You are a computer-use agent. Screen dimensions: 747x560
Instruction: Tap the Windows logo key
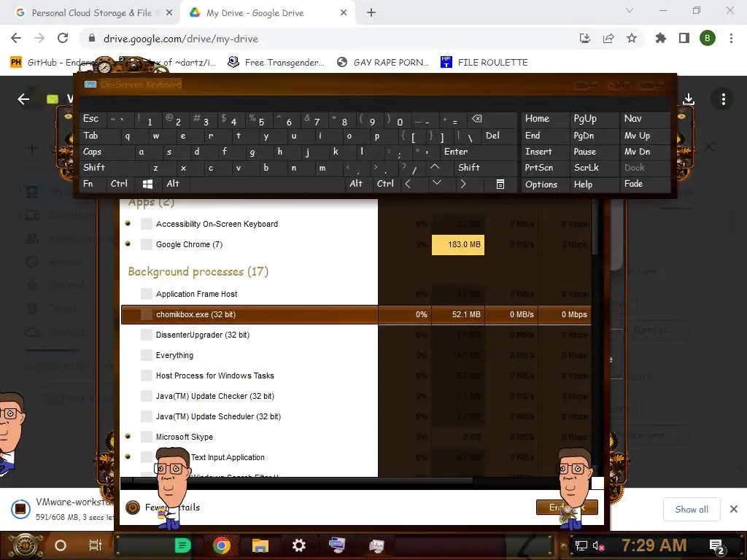point(147,184)
